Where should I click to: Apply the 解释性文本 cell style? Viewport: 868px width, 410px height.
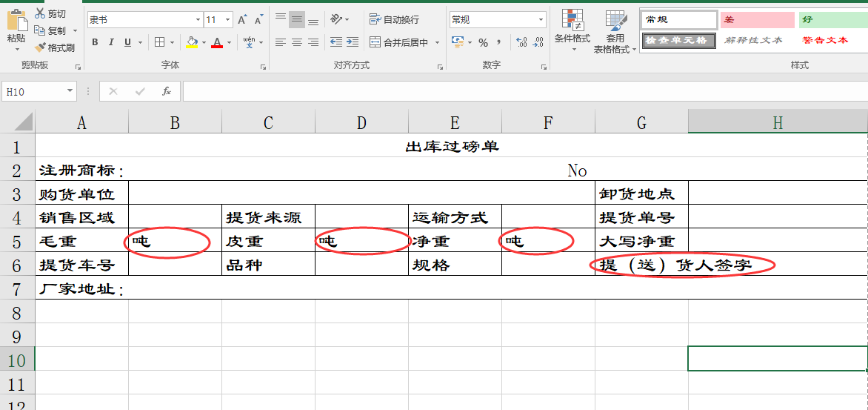tap(757, 41)
